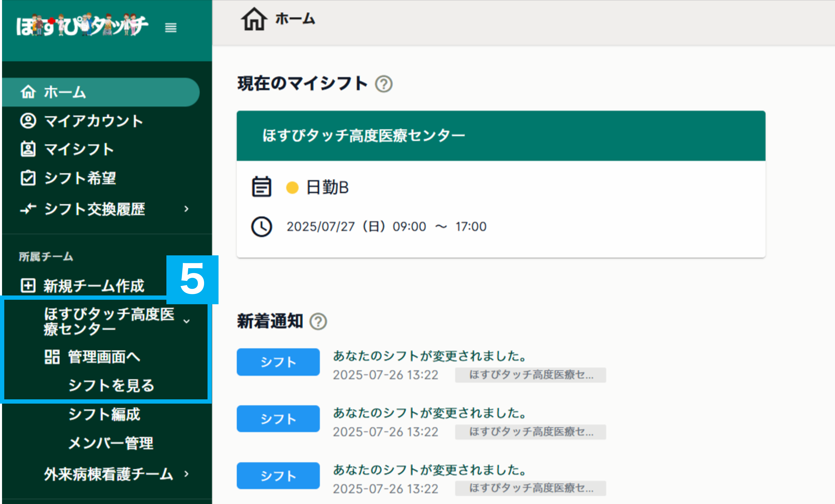This screenshot has width=835, height=504.
Task: Open シフト編成 from the sidebar
Action: pos(104,415)
